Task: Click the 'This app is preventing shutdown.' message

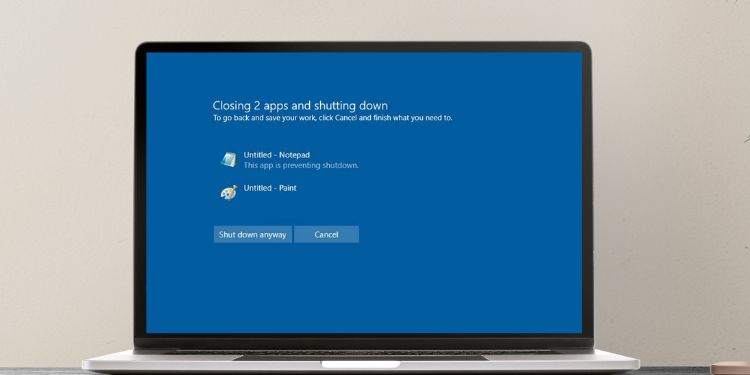Action: [301, 165]
